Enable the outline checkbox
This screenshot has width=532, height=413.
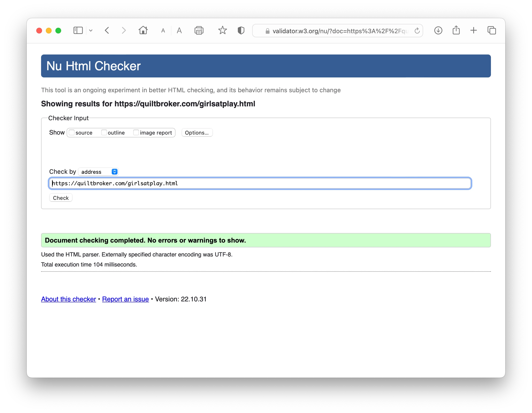[104, 132]
